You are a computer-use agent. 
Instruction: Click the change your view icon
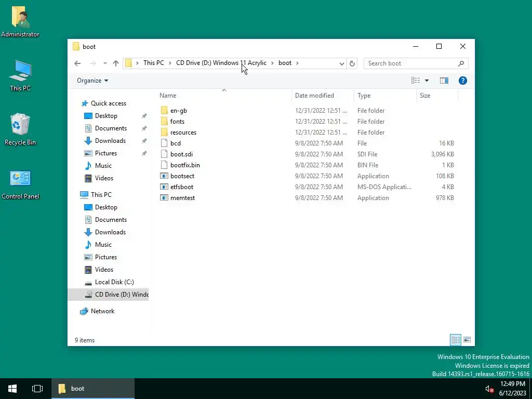(x=416, y=81)
